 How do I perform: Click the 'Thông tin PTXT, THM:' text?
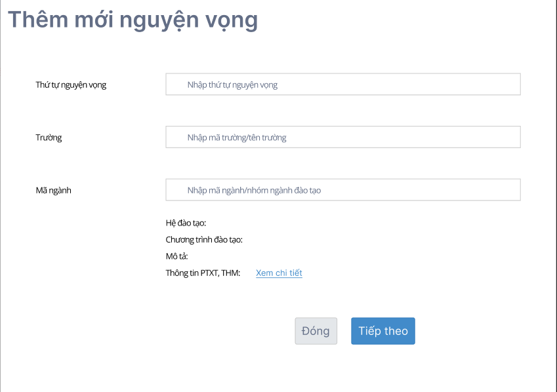coord(203,273)
